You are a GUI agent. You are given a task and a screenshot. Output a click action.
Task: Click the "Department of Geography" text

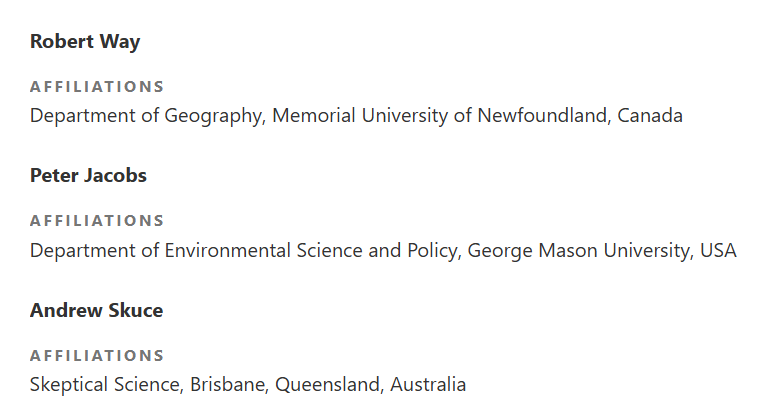coord(146,115)
